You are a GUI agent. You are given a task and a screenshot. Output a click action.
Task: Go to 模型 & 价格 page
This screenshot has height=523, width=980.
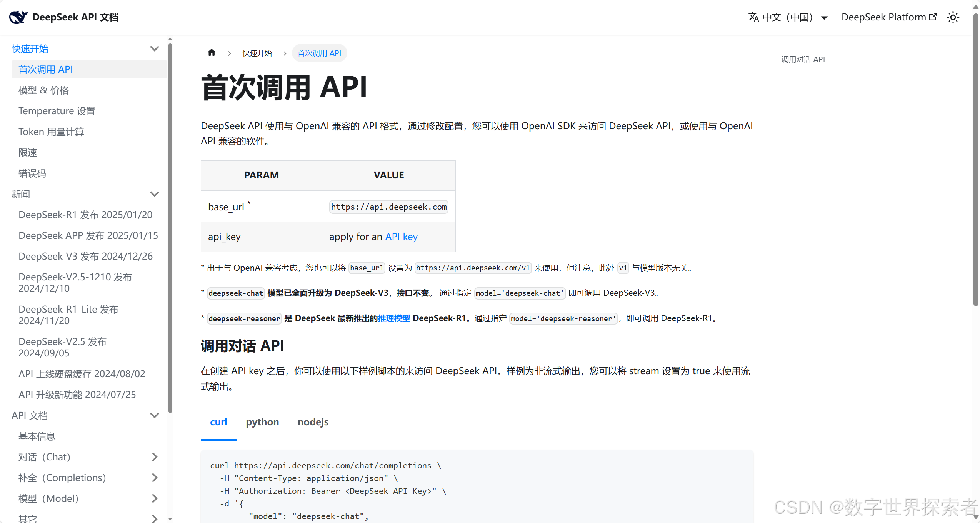tap(43, 90)
